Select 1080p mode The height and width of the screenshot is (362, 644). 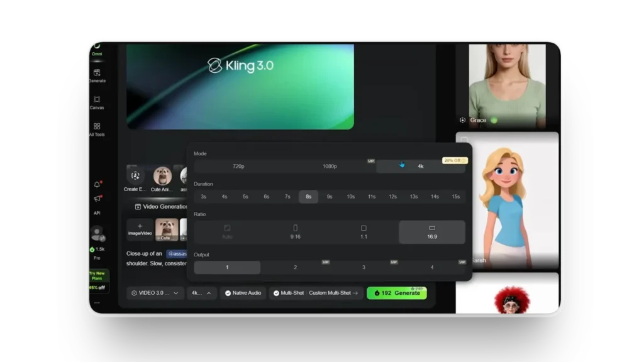tap(330, 166)
